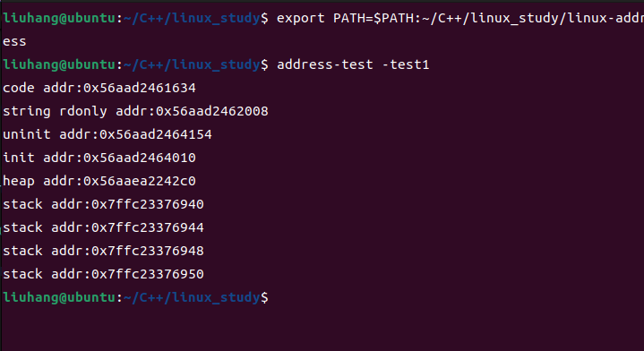This screenshot has width=644, height=351.
Task: Click stack addr line ending in 6940
Action: (104, 204)
